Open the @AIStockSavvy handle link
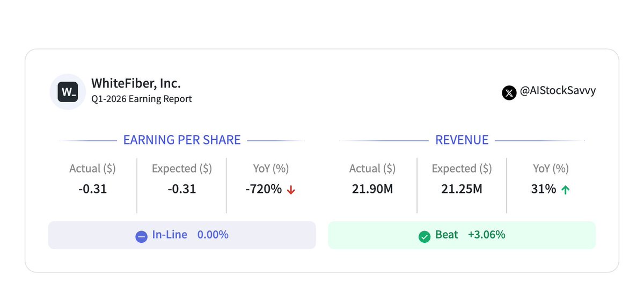This screenshot has width=644, height=296. point(558,91)
